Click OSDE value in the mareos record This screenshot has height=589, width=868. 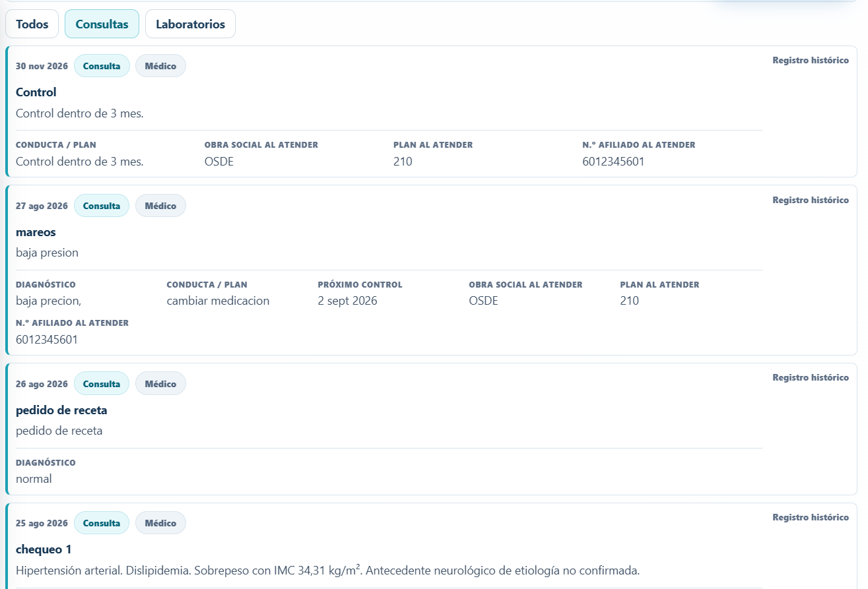click(483, 301)
